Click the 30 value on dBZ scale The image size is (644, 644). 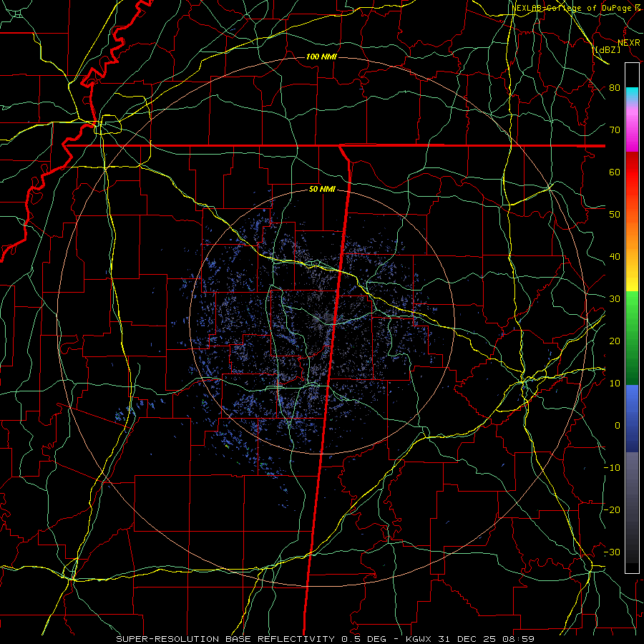point(615,298)
